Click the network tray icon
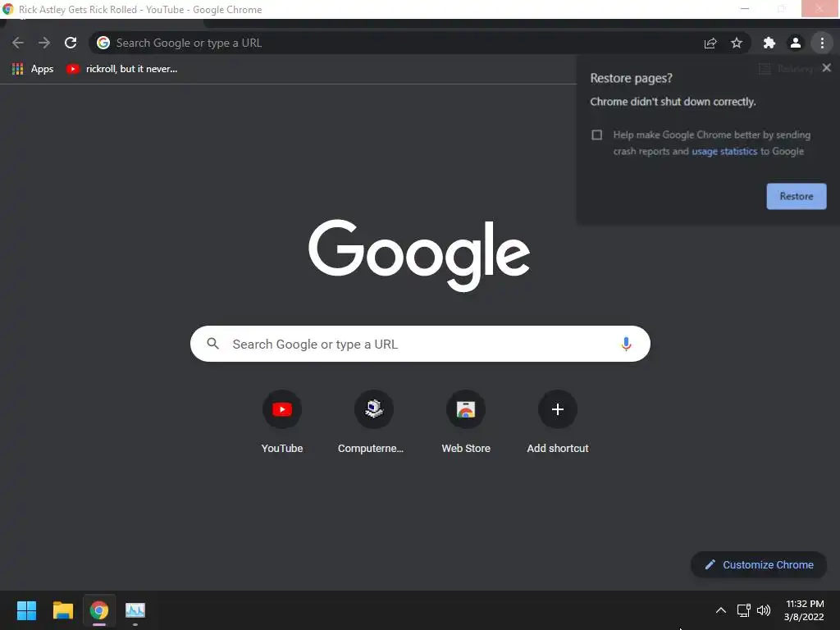Screen dimensions: 840x630 tap(743, 610)
